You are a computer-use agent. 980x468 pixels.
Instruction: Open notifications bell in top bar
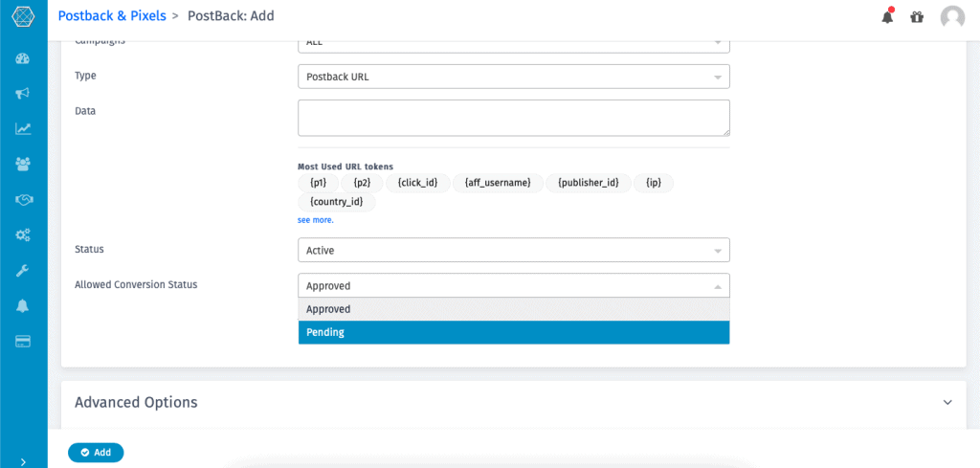point(887,16)
